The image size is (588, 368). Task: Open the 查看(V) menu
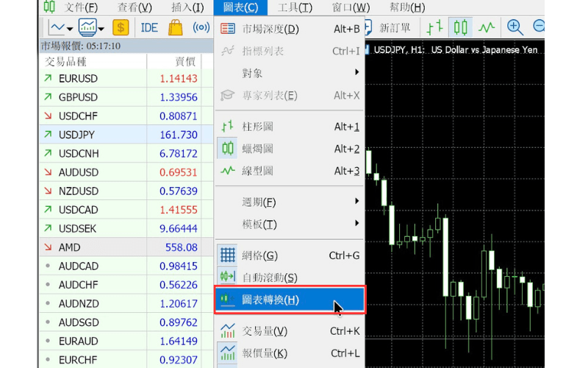[135, 7]
